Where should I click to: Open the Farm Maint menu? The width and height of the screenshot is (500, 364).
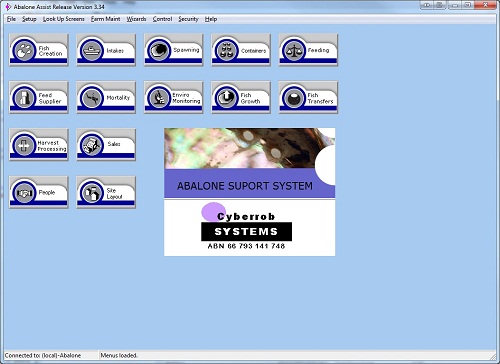pos(105,19)
